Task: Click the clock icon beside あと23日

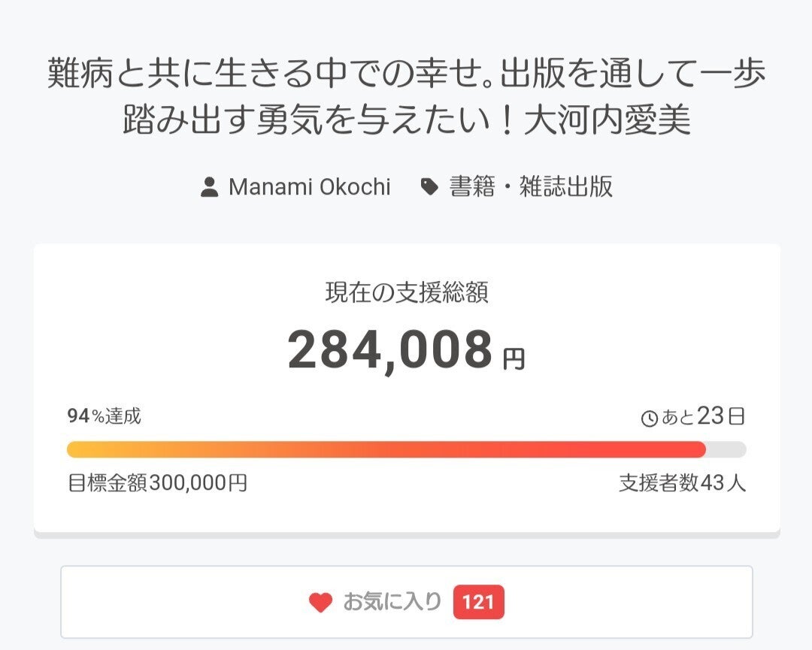Action: click(650, 419)
